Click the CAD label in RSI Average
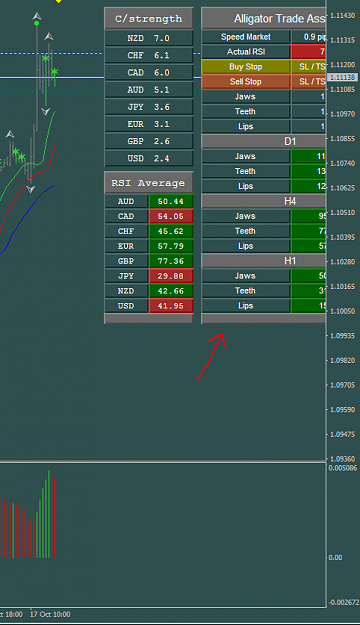Viewport: 360px width, 625px height. 126,216
